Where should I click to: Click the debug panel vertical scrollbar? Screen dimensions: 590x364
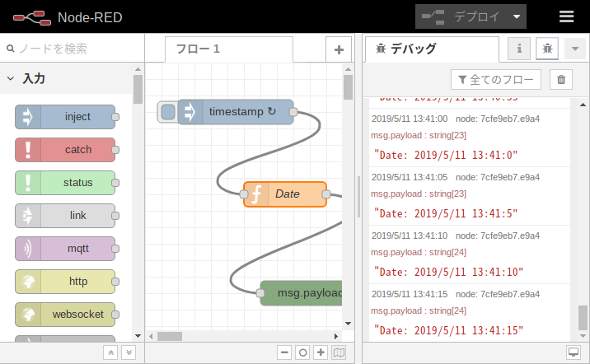(583, 317)
